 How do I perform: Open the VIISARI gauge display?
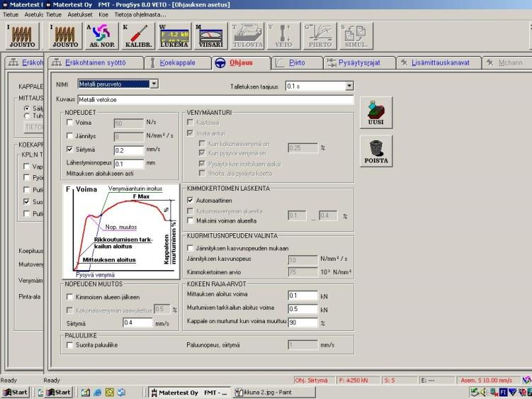(x=210, y=35)
